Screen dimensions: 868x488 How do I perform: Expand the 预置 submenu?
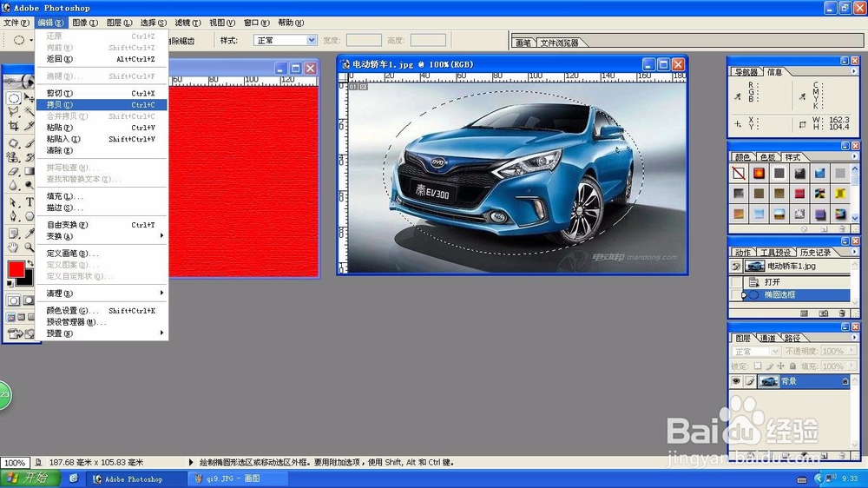click(161, 333)
